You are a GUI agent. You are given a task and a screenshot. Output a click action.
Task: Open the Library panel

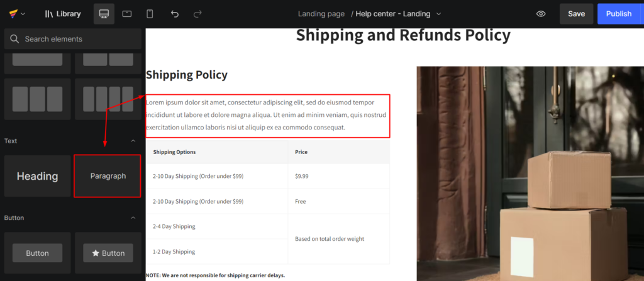coord(63,14)
